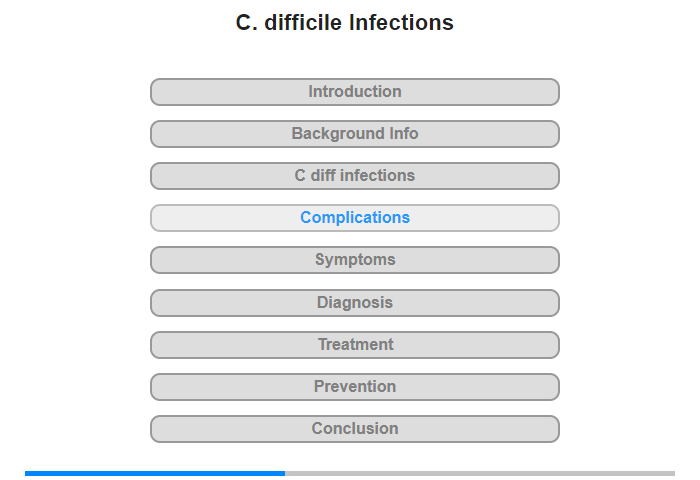
Task: Pick the Treatment topic from the list
Action: point(354,345)
